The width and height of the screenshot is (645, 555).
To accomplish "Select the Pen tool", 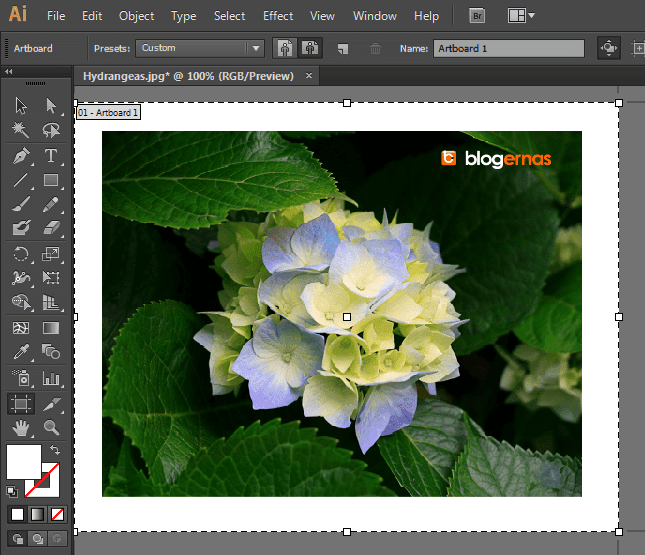I will (x=21, y=156).
